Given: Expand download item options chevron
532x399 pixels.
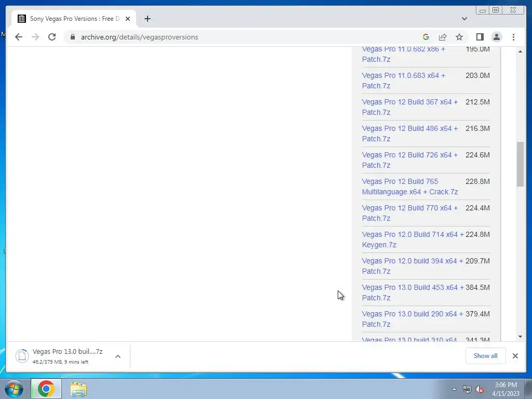Looking at the screenshot, I should [118, 356].
